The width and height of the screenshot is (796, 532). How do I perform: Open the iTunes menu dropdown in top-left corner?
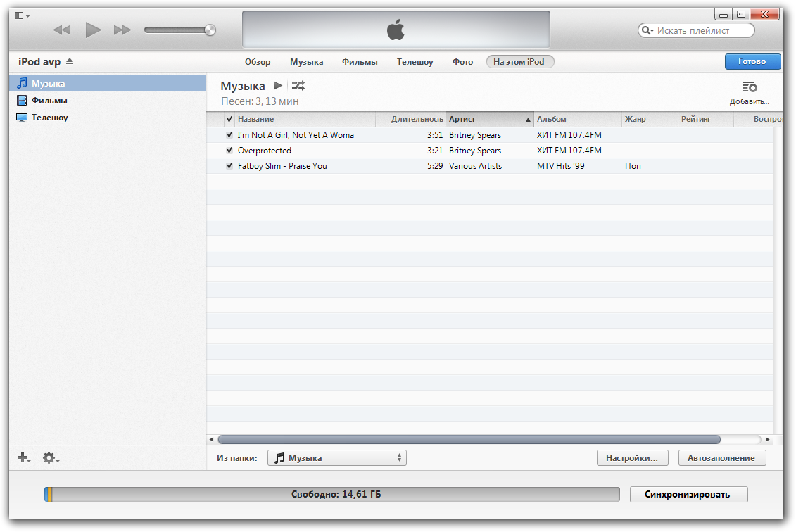click(x=22, y=15)
